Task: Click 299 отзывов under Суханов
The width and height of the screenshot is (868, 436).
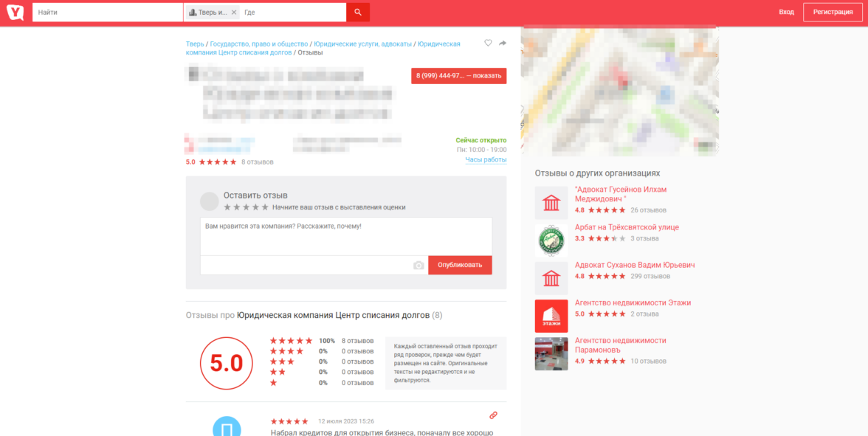Action: tap(650, 276)
